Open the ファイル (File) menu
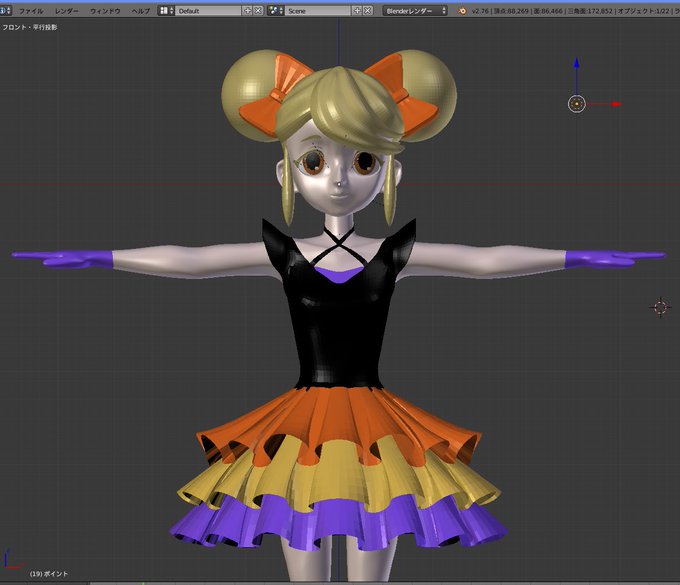The image size is (680, 585). point(31,11)
